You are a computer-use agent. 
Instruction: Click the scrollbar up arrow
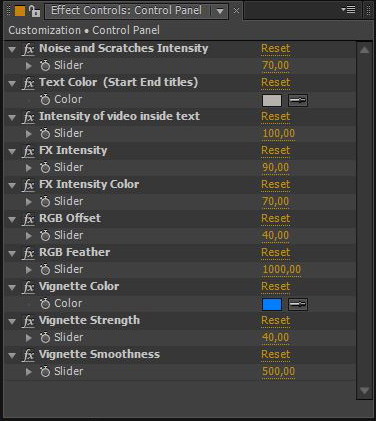coord(364,50)
